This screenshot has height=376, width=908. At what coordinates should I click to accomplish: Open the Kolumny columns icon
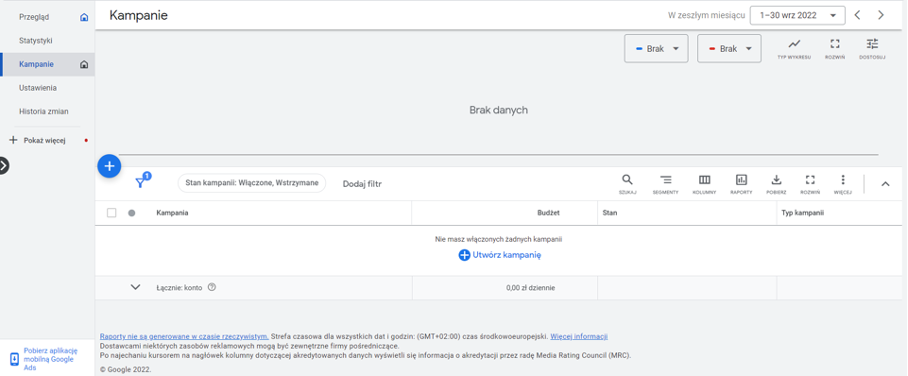pos(704,180)
